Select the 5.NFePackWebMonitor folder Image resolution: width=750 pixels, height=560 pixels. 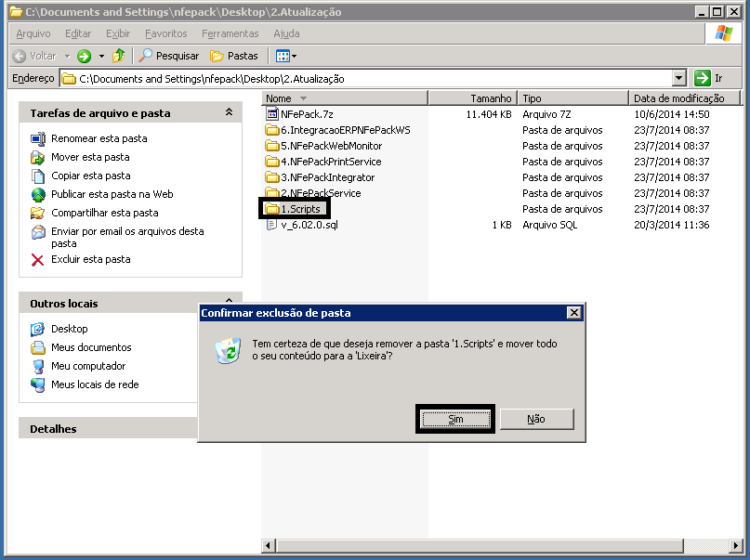point(330,146)
